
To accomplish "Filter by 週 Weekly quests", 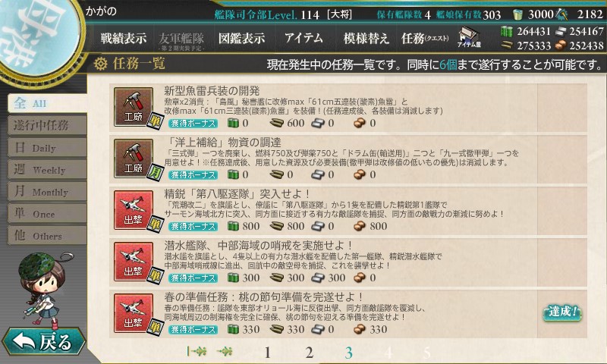I will pyautogui.click(x=47, y=169).
